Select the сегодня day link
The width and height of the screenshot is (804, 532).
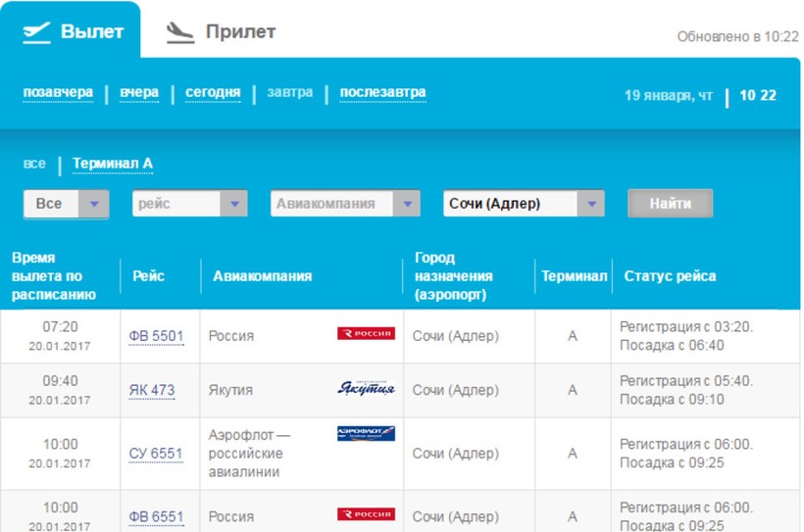(213, 93)
